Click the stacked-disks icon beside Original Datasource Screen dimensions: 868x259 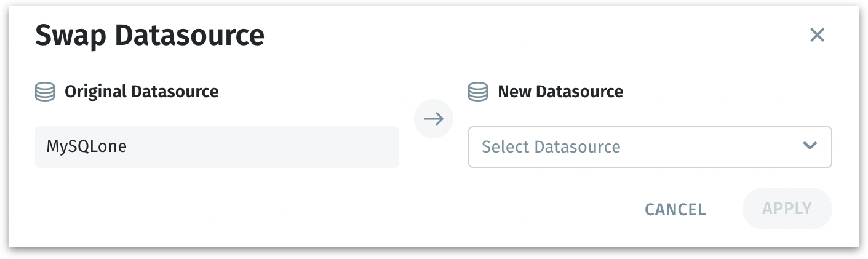(x=45, y=92)
